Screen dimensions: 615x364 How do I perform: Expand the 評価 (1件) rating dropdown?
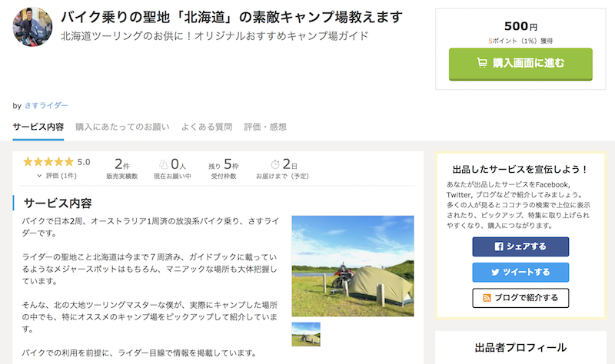click(57, 176)
